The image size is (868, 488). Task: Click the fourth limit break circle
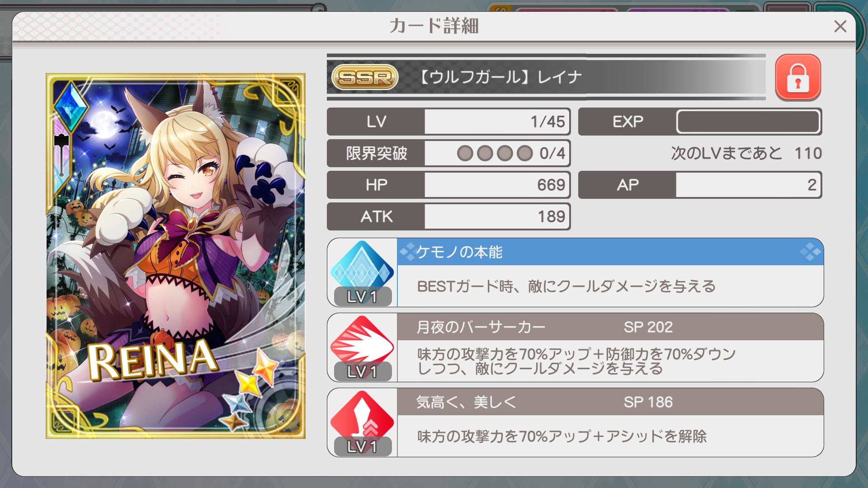524,153
